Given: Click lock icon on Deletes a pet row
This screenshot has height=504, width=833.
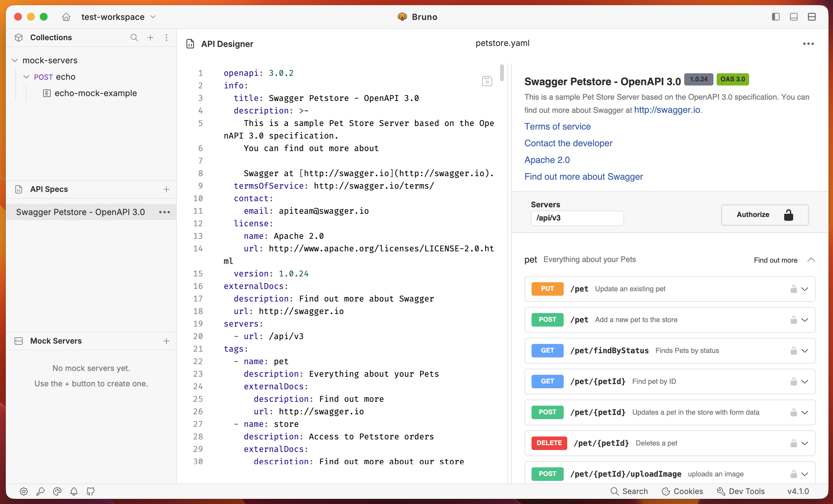Looking at the screenshot, I should [x=793, y=443].
